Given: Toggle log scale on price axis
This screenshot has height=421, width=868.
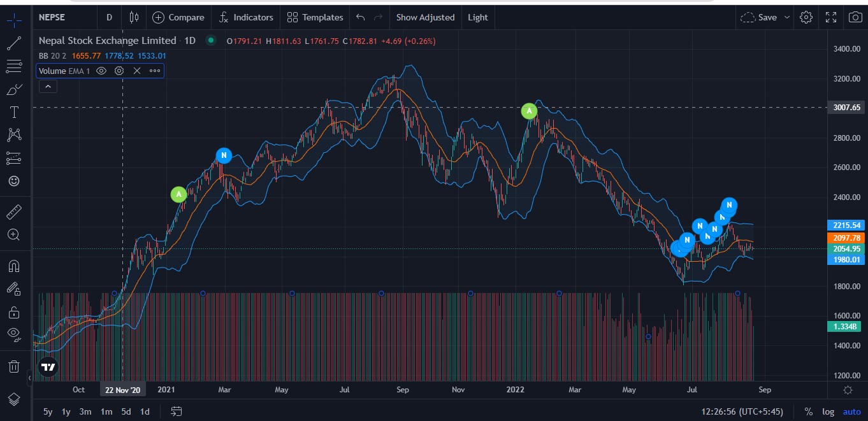Looking at the screenshot, I should click(828, 411).
